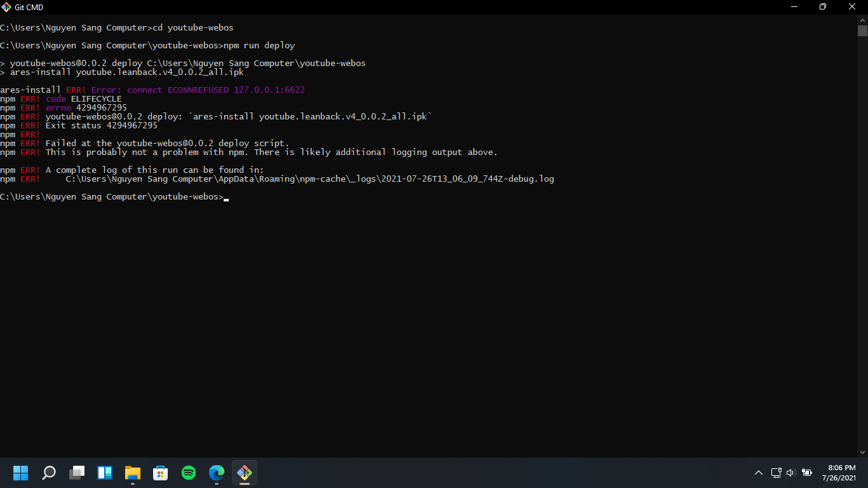
Task: Open the Windows Start menu
Action: (x=21, y=473)
